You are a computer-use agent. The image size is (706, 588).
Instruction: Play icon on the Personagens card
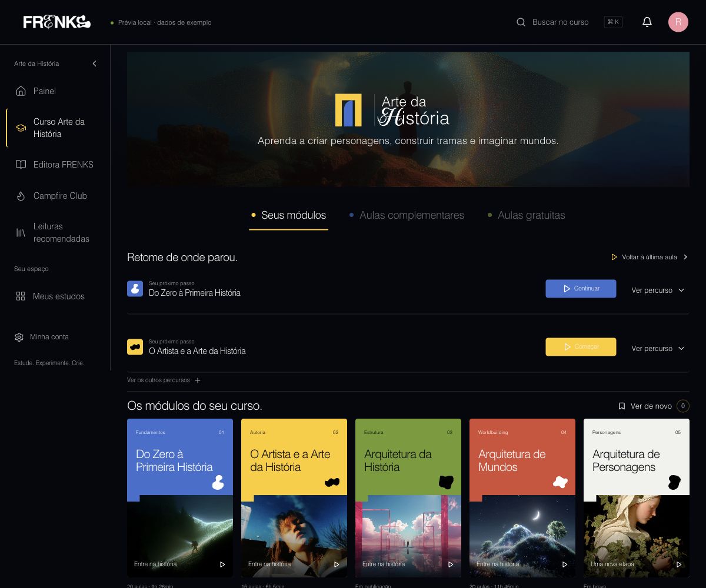[x=679, y=564]
